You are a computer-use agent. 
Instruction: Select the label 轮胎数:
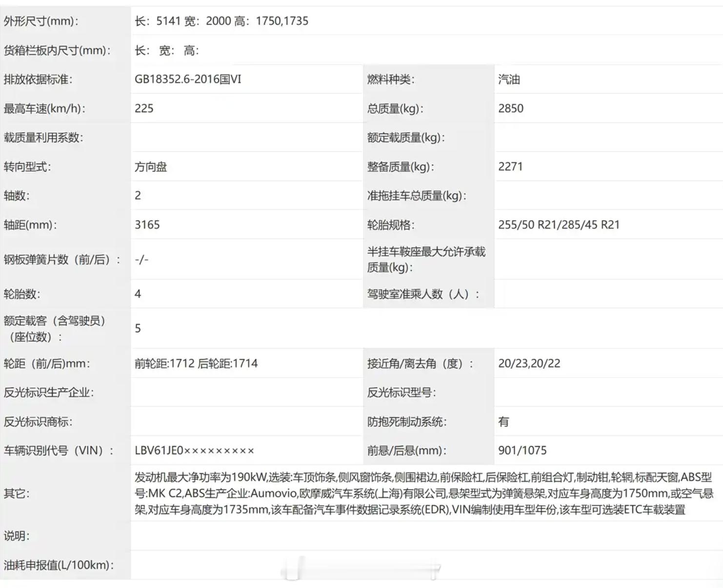click(x=22, y=294)
